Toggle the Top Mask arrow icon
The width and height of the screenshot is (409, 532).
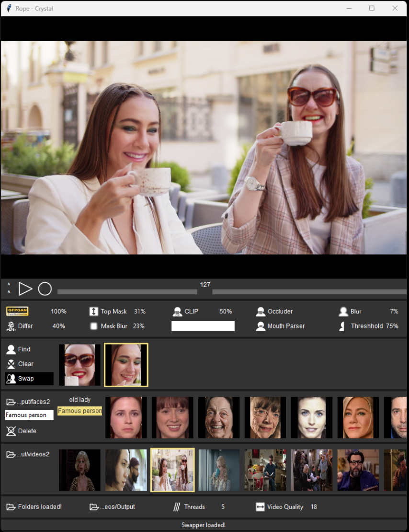(x=93, y=312)
